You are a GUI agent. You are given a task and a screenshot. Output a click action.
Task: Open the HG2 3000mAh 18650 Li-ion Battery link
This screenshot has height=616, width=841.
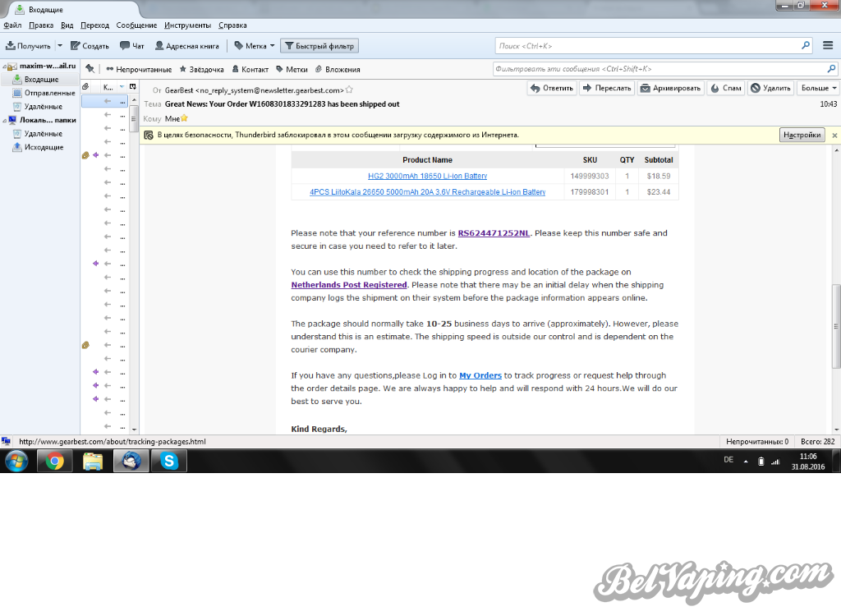tap(427, 176)
